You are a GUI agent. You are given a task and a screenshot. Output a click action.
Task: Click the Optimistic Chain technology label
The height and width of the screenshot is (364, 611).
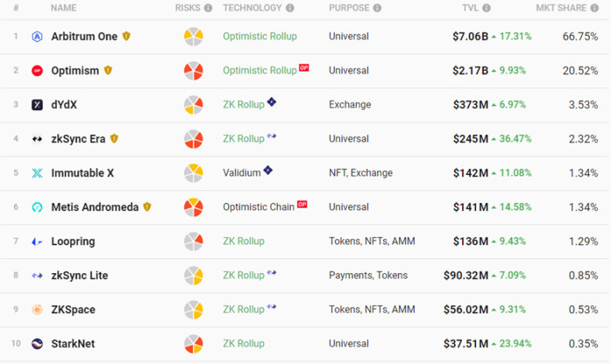pyautogui.click(x=259, y=207)
